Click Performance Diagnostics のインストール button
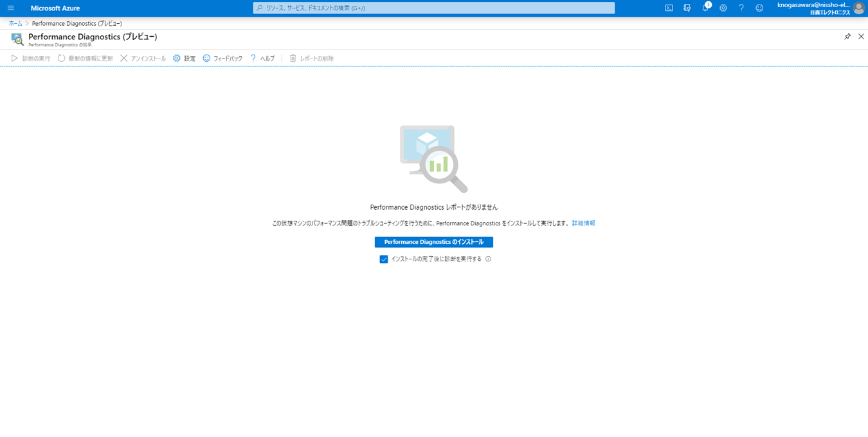 pos(434,242)
